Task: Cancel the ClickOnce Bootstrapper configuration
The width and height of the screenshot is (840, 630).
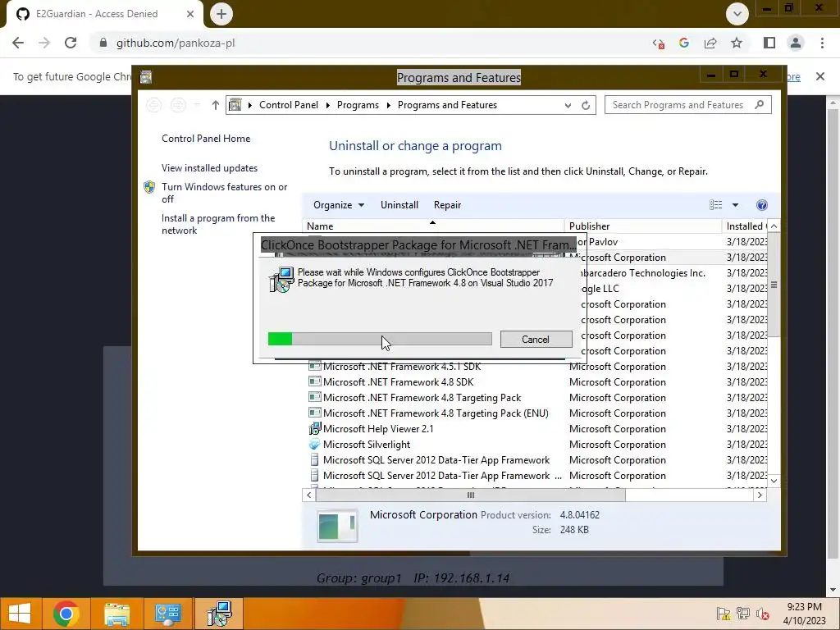Action: (536, 339)
